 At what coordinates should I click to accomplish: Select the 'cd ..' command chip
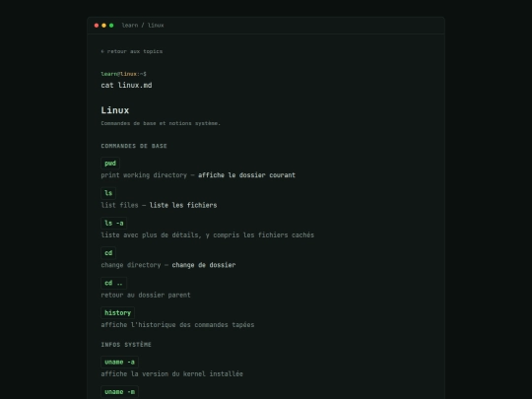(113, 283)
